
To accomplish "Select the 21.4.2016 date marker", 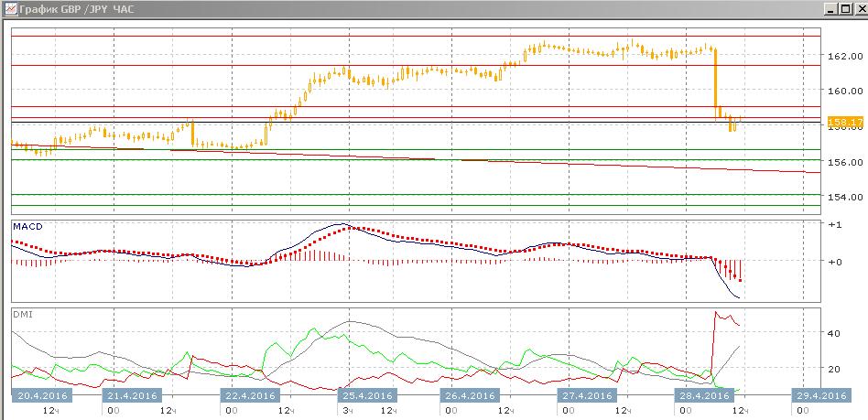I will [131, 395].
